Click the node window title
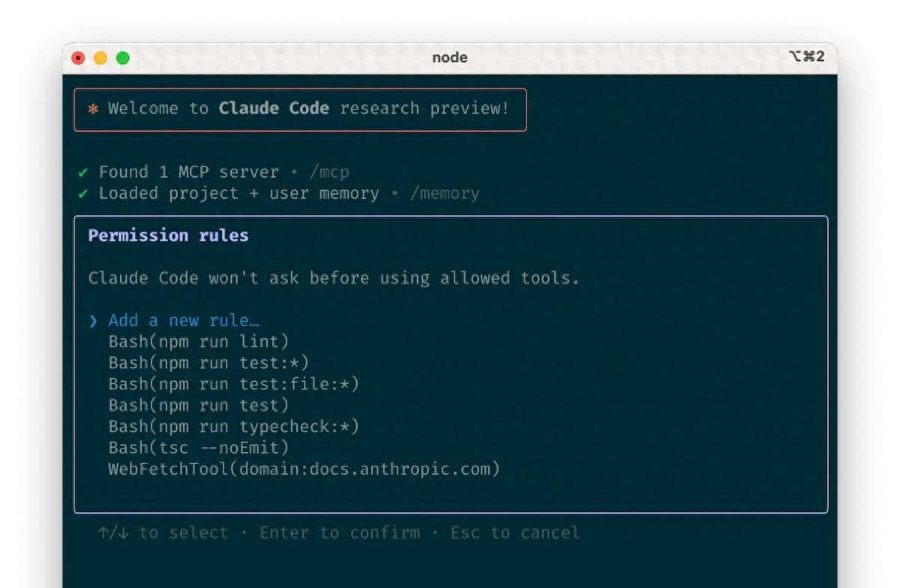 [449, 58]
